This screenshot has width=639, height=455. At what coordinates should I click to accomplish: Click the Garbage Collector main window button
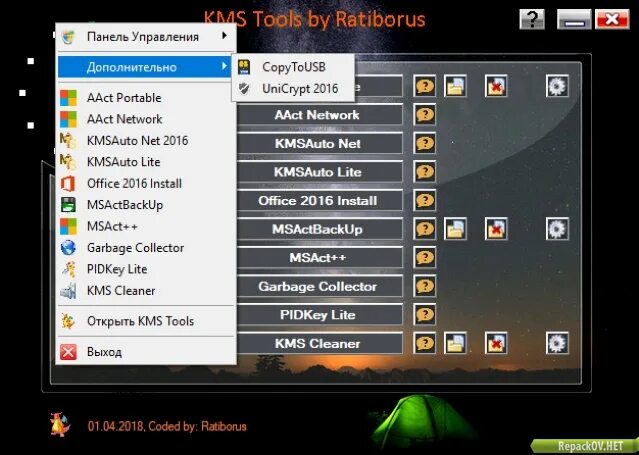click(x=320, y=286)
